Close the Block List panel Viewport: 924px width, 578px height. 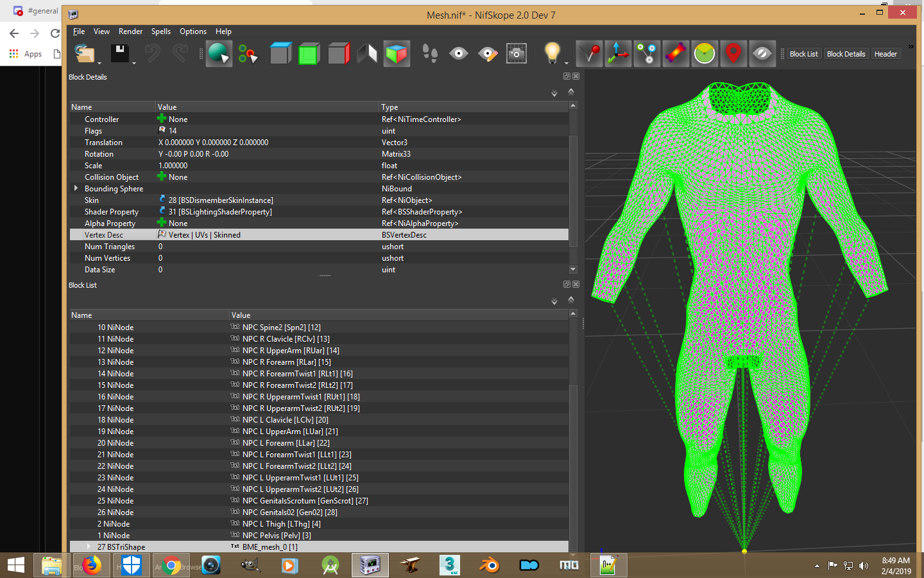(x=576, y=284)
